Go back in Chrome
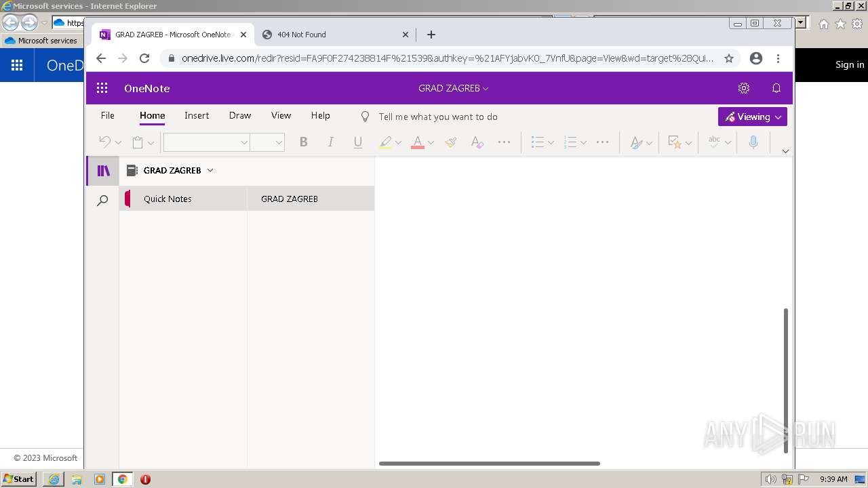The height and width of the screenshot is (488, 868). click(101, 58)
